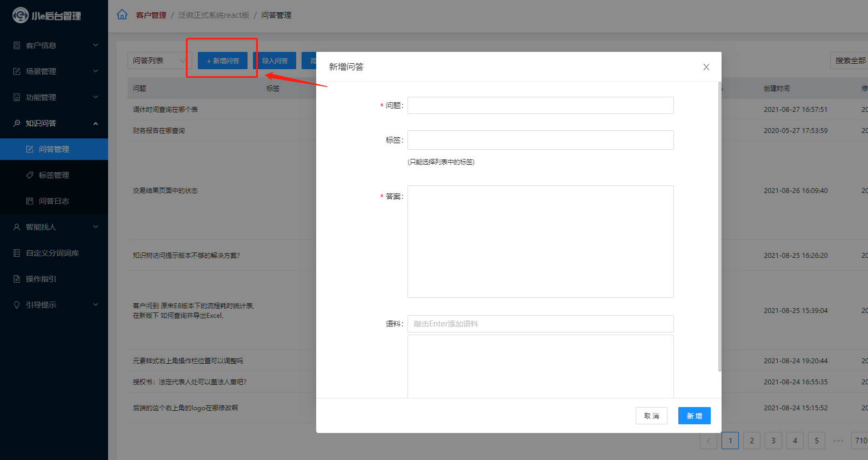Click the 操作指引 file icon
The image size is (868, 460).
point(17,279)
